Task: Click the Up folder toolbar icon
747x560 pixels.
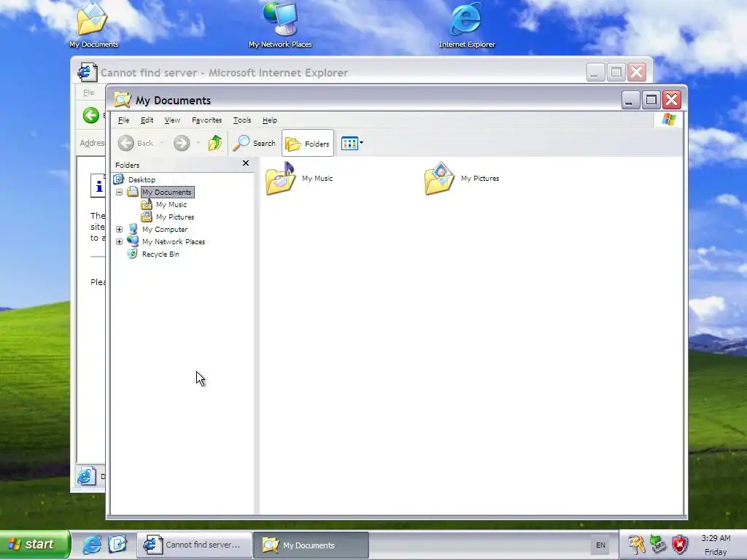Action: point(215,143)
